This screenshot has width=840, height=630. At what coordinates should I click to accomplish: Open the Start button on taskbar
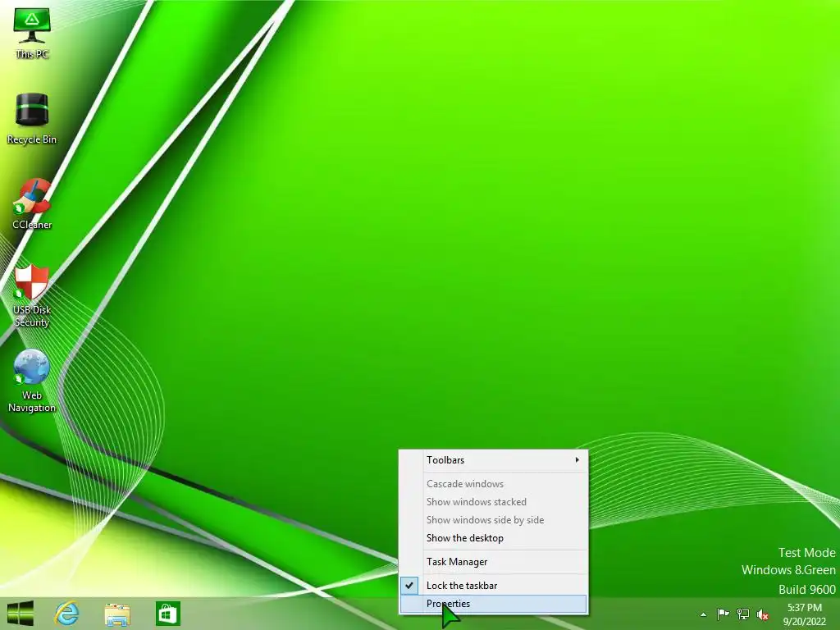coord(21,614)
